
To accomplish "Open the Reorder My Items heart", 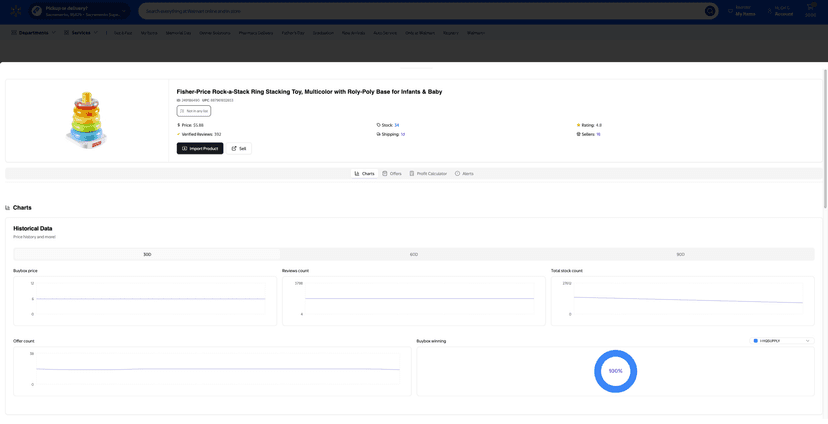I will [x=730, y=11].
